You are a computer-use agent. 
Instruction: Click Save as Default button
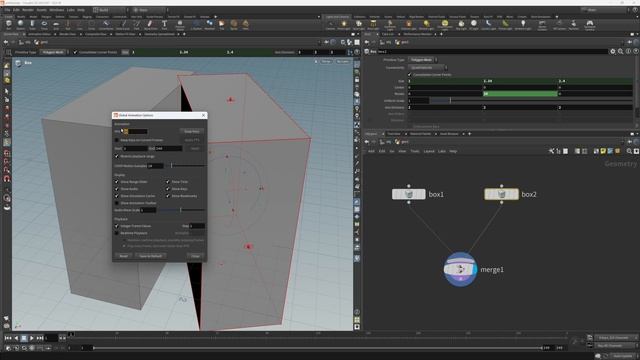(x=151, y=256)
